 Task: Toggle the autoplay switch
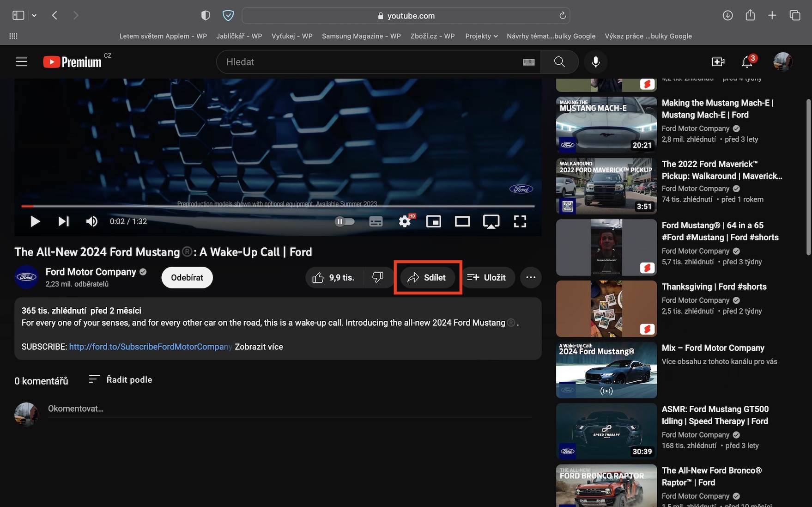click(345, 222)
